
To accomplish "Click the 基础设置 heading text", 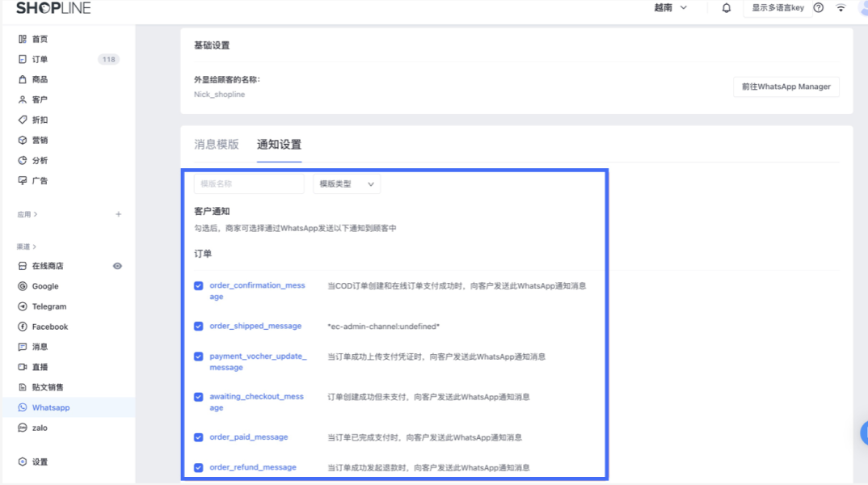I will pos(212,45).
